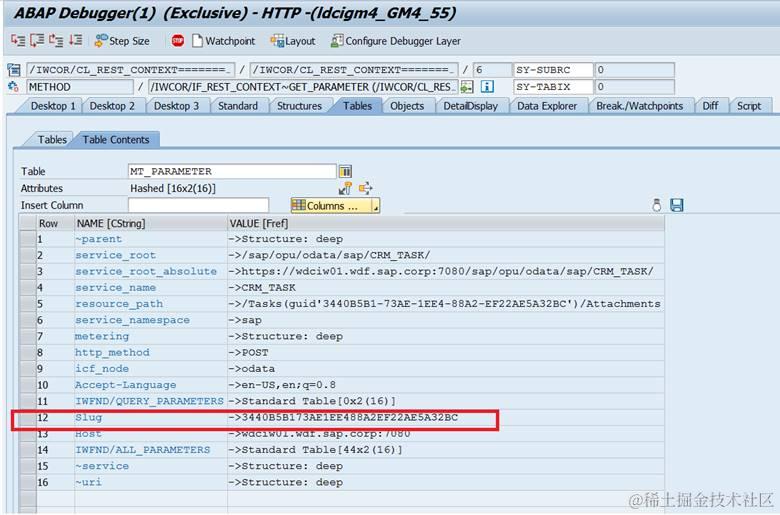Open the Standard tab

click(x=238, y=106)
